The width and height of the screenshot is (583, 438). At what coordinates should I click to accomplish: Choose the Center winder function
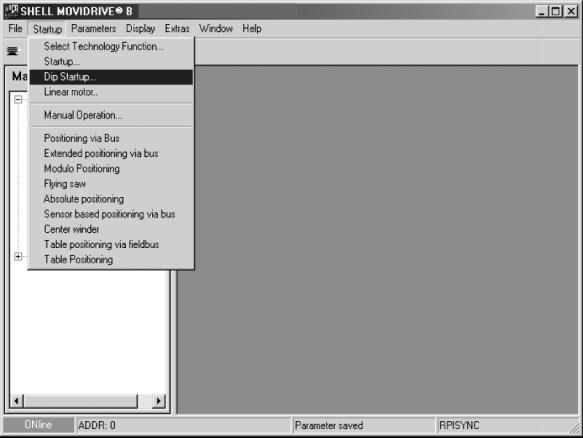point(111,229)
